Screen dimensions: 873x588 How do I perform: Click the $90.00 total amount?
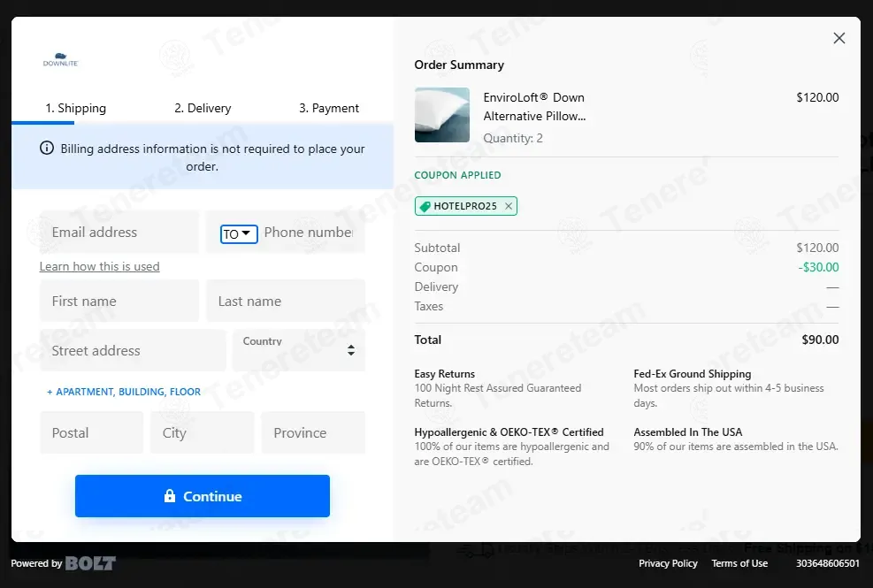click(x=820, y=340)
